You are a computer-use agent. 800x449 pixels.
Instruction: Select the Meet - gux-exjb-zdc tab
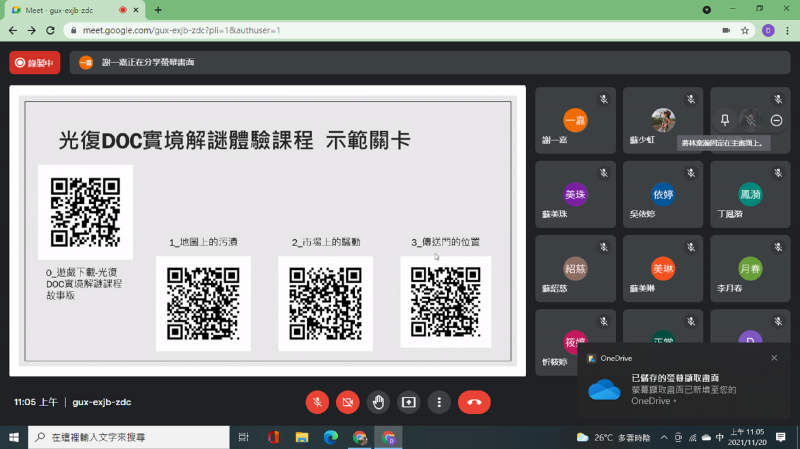click(76, 10)
